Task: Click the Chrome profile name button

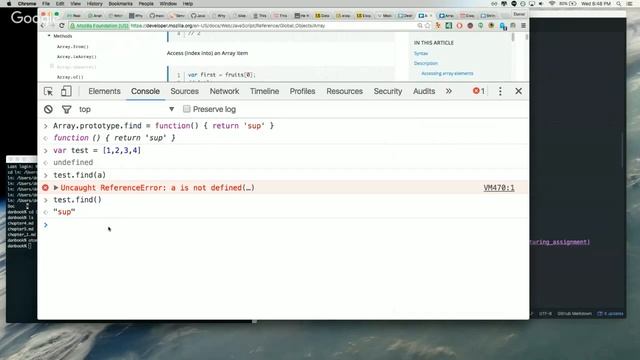Action: pyautogui.click(x=519, y=14)
